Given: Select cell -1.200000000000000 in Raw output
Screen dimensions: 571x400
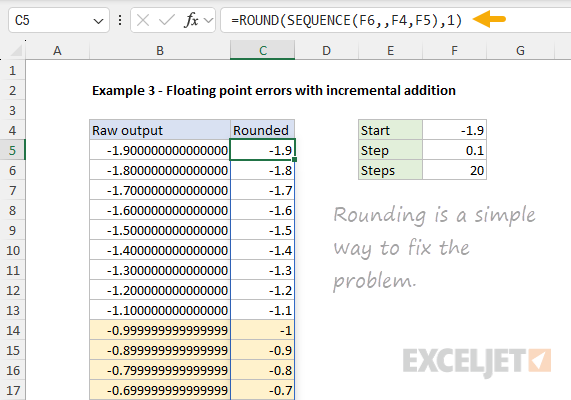Looking at the screenshot, I should (x=160, y=290).
